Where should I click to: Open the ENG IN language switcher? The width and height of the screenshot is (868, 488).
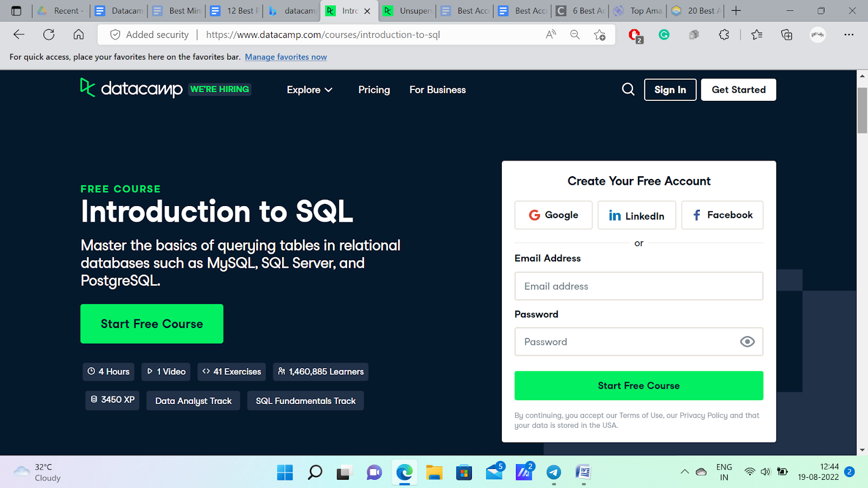(x=724, y=472)
